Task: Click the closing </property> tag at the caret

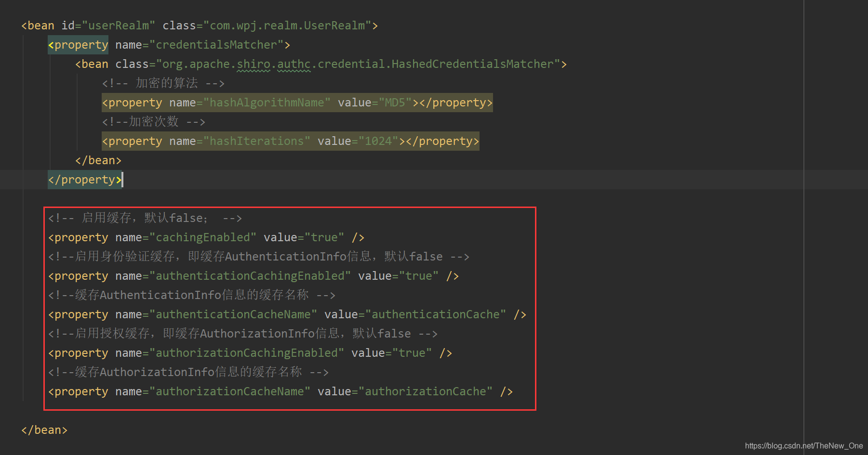Action: tap(85, 180)
